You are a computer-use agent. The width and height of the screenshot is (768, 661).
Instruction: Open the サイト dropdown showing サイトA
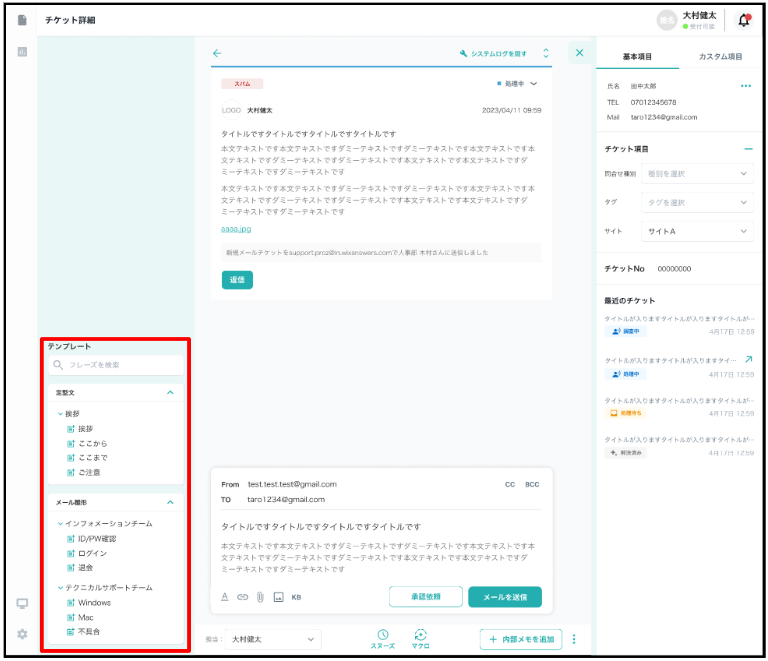point(696,231)
